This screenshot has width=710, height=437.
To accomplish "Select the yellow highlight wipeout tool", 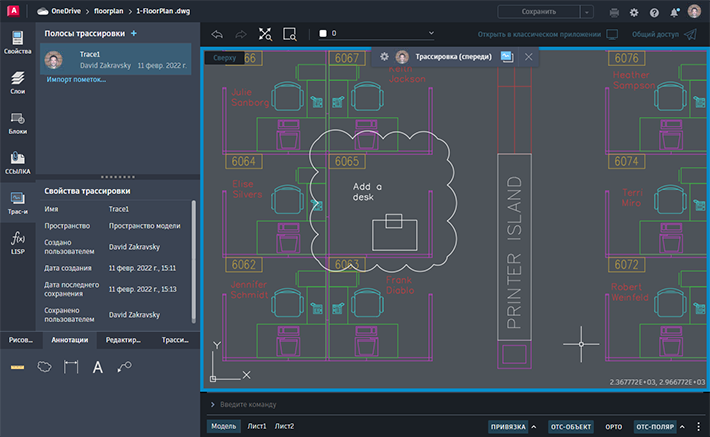I will point(18,367).
